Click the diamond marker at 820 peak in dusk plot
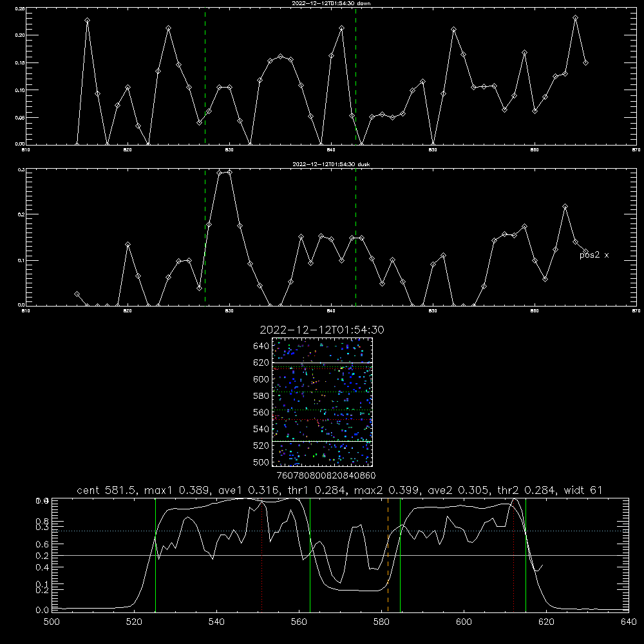This screenshot has height=644, width=644. 128,245
